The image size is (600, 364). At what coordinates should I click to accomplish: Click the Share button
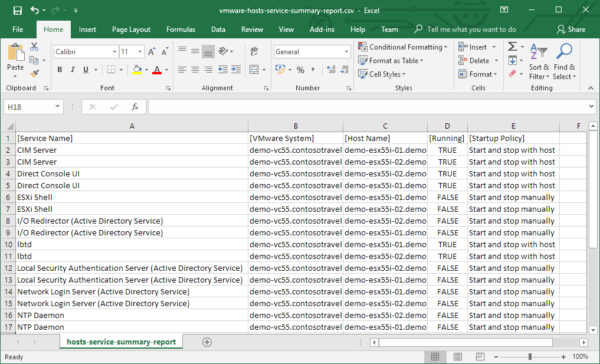571,29
